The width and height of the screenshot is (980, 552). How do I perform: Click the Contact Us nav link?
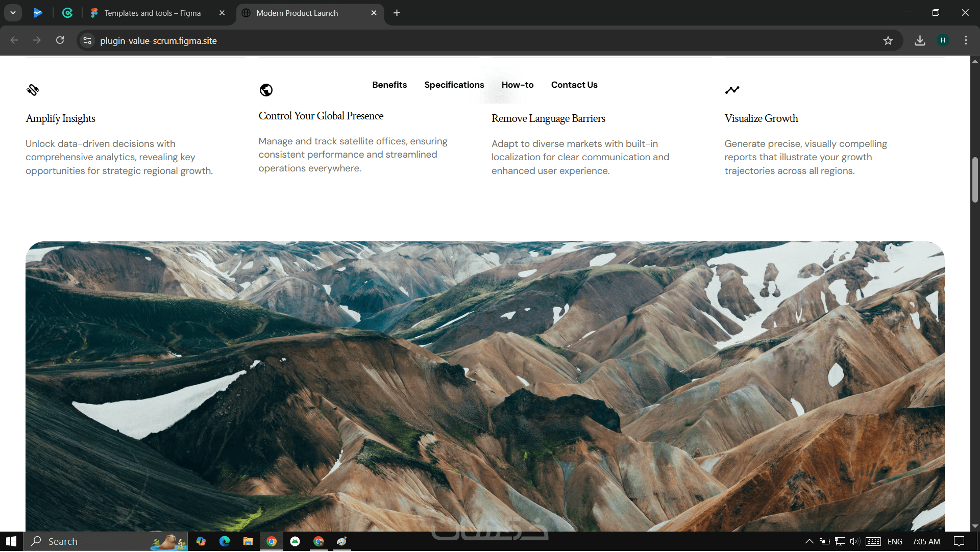click(x=574, y=85)
